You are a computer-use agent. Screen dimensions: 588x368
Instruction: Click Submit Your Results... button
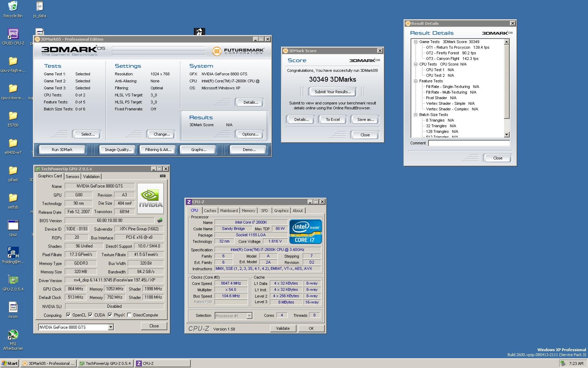(x=332, y=92)
